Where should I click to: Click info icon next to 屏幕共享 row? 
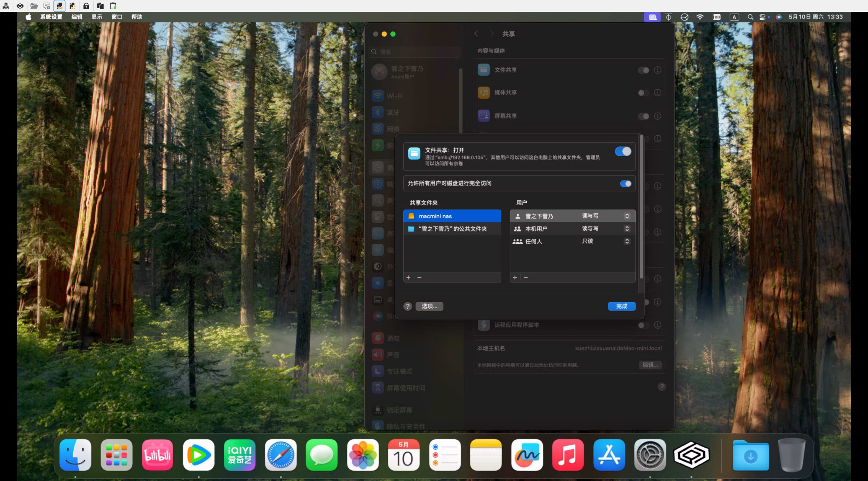(658, 116)
